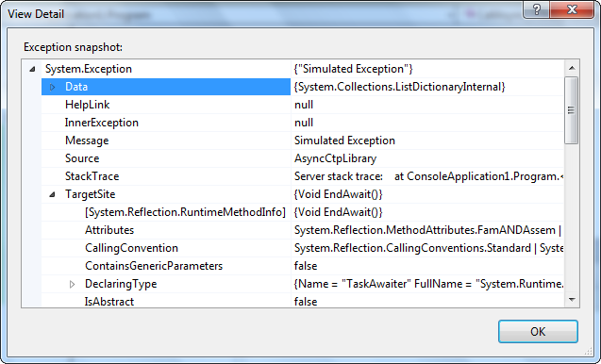
Task: Open the dialog Help question mark button
Action: (x=537, y=9)
